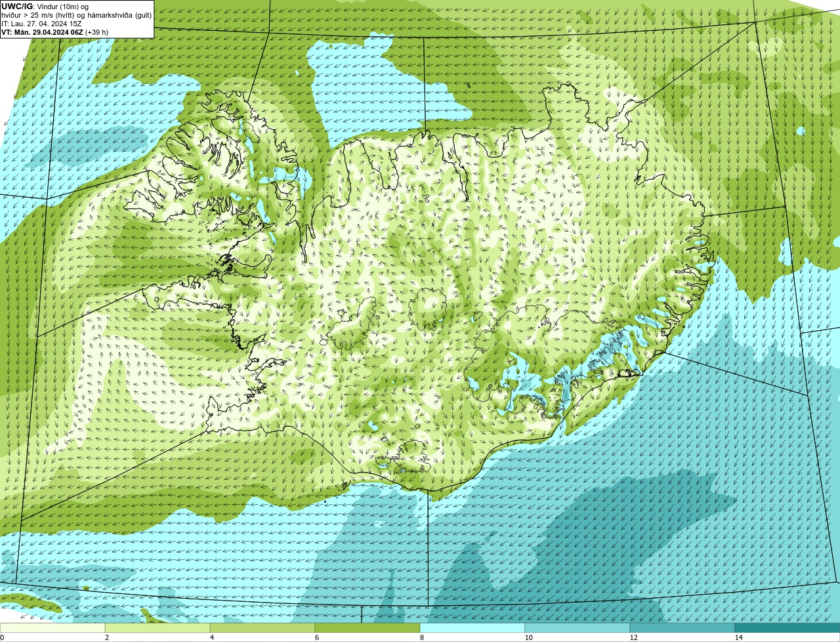Click the 0–2 m/s palest legend swatch
840x642 pixels.
pyautogui.click(x=52, y=628)
